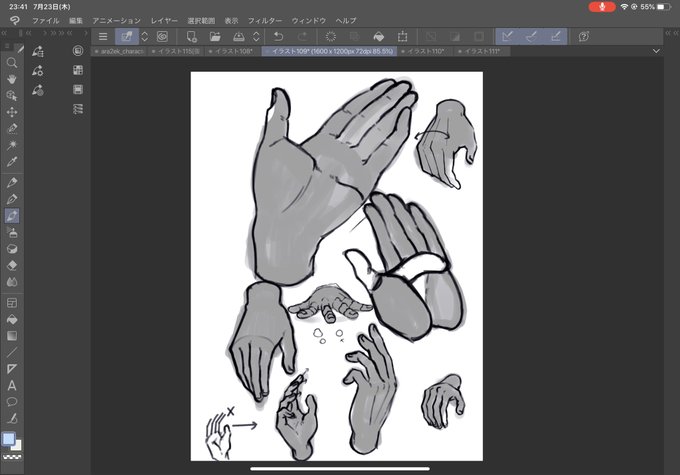Select the Airbrush tool
This screenshot has width=680, height=475.
(x=12, y=233)
